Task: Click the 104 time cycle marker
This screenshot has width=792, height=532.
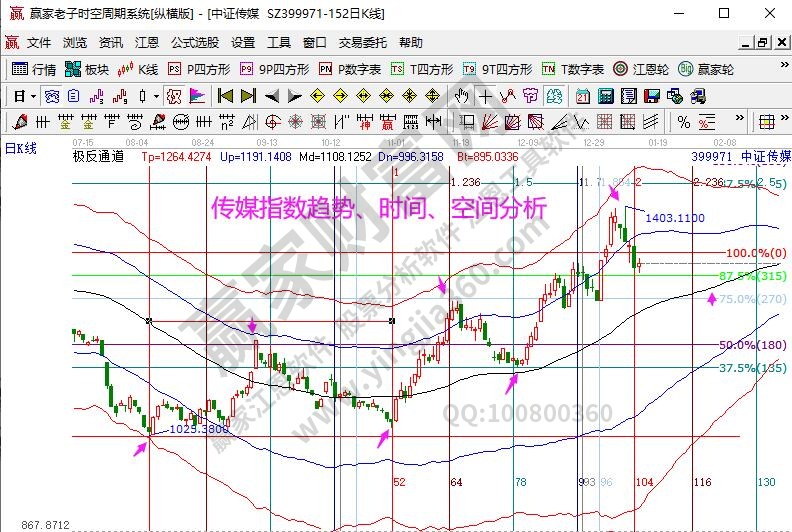Action: pos(645,482)
